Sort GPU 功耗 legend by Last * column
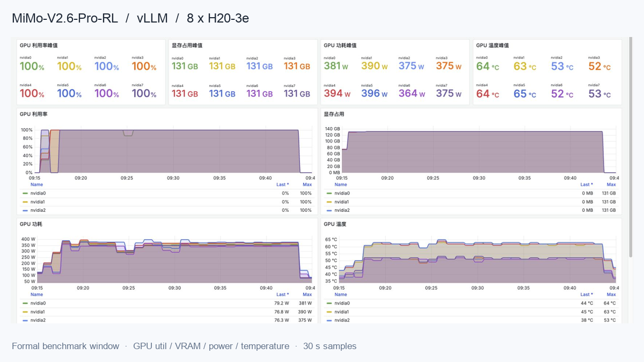 [x=283, y=294]
